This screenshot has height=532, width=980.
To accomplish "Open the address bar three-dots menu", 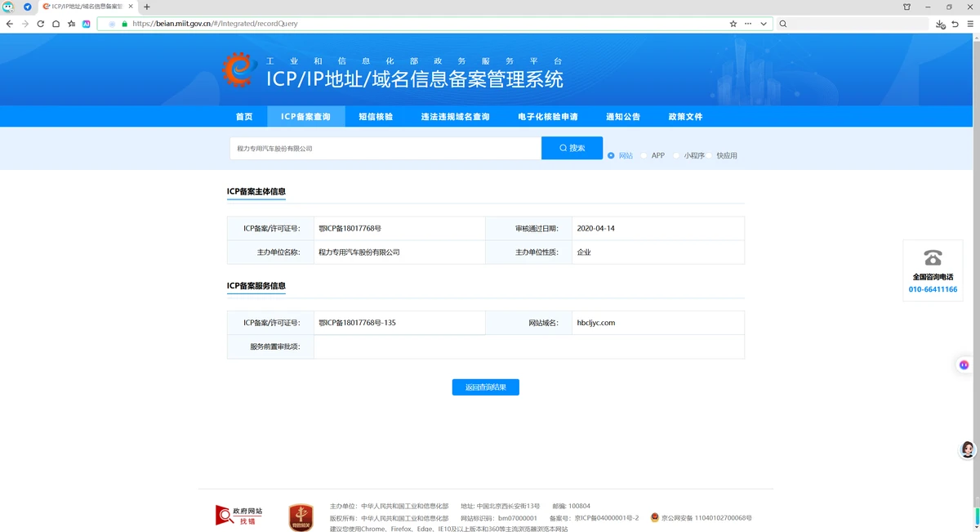I will [748, 24].
